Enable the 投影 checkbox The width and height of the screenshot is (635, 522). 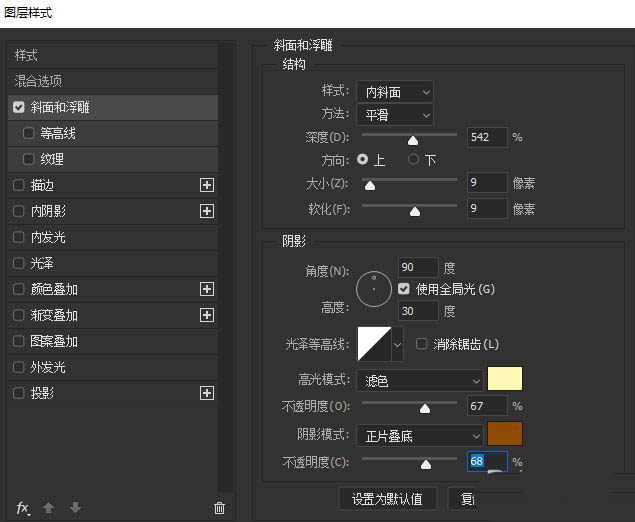click(19, 393)
